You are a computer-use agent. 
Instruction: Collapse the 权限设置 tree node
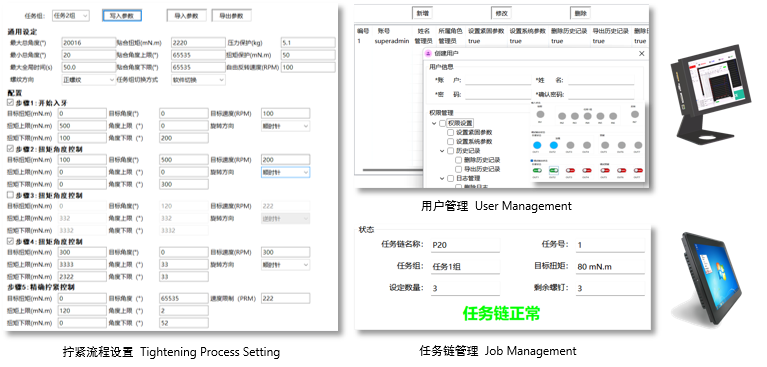tap(434, 123)
